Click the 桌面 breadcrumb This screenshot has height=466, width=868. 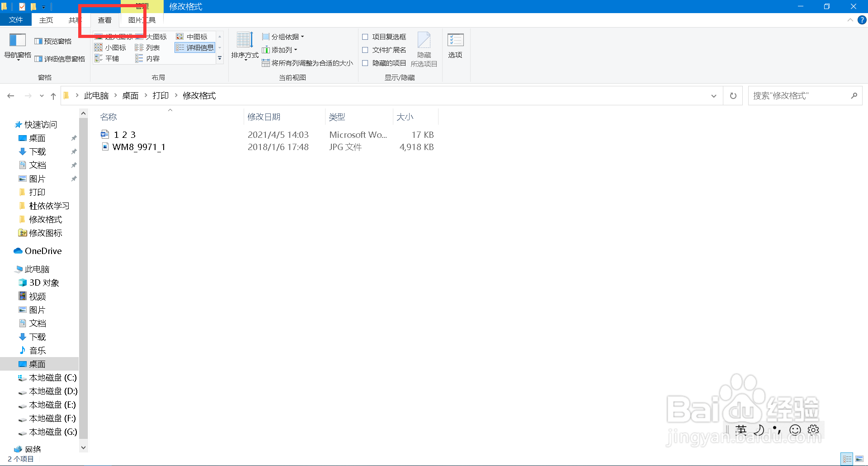pos(130,96)
